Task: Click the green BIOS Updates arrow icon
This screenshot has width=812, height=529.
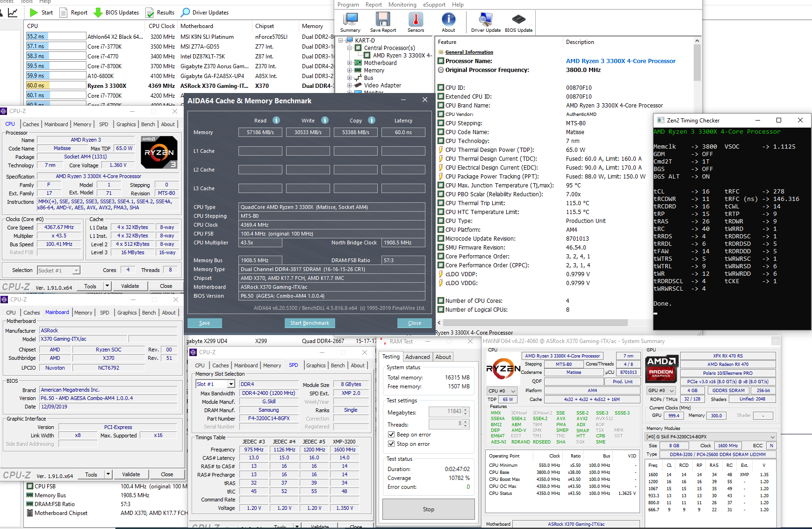Action: pos(98,13)
